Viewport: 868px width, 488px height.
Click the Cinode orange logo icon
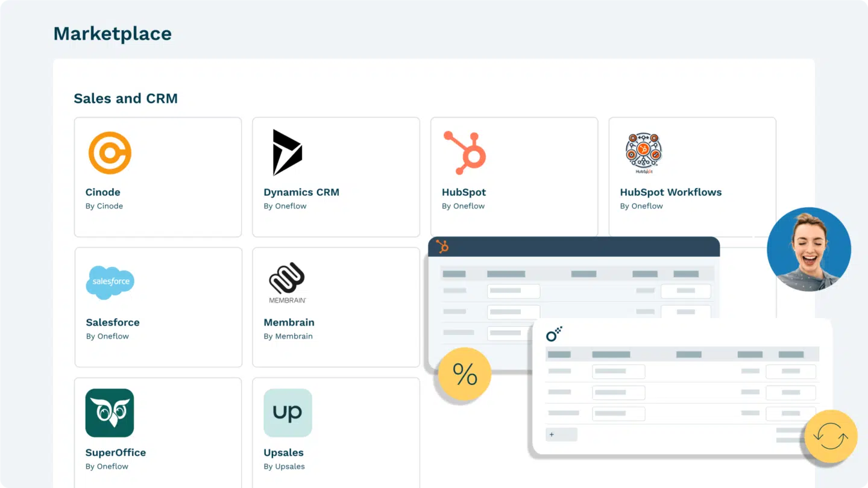coord(110,153)
